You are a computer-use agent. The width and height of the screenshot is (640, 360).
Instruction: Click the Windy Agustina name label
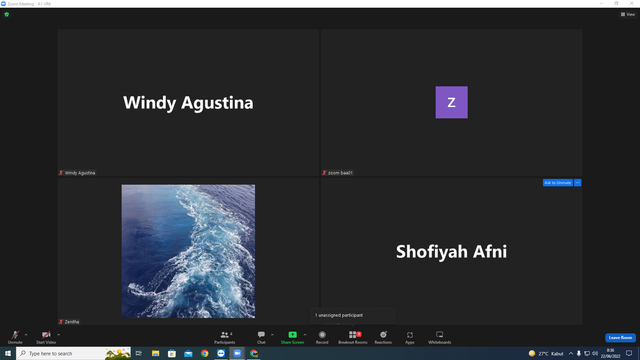coord(77,173)
